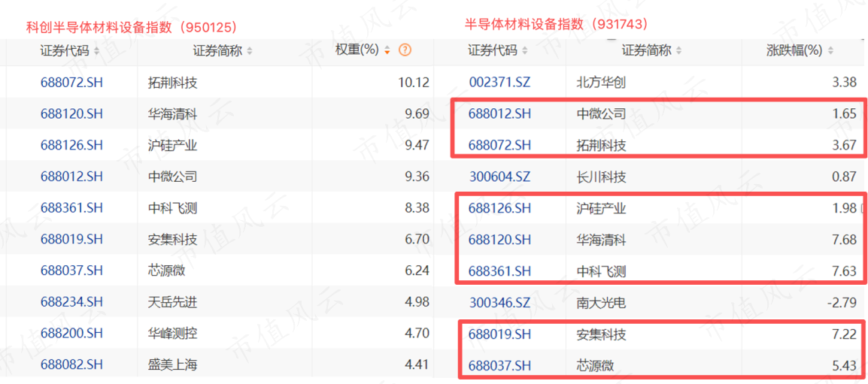Image resolution: width=868 pixels, height=384 pixels.
Task: Select 中科飞测 in the 权重 table
Action: pyautogui.click(x=173, y=208)
